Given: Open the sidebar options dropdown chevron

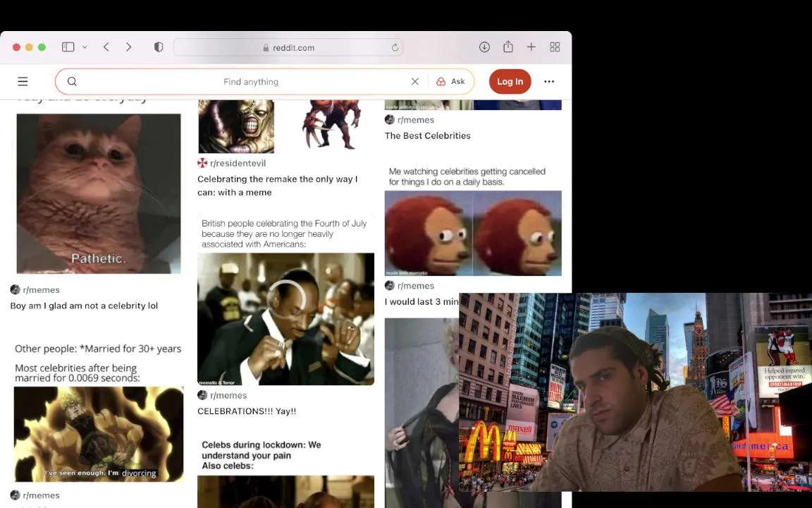Looking at the screenshot, I should (x=85, y=47).
